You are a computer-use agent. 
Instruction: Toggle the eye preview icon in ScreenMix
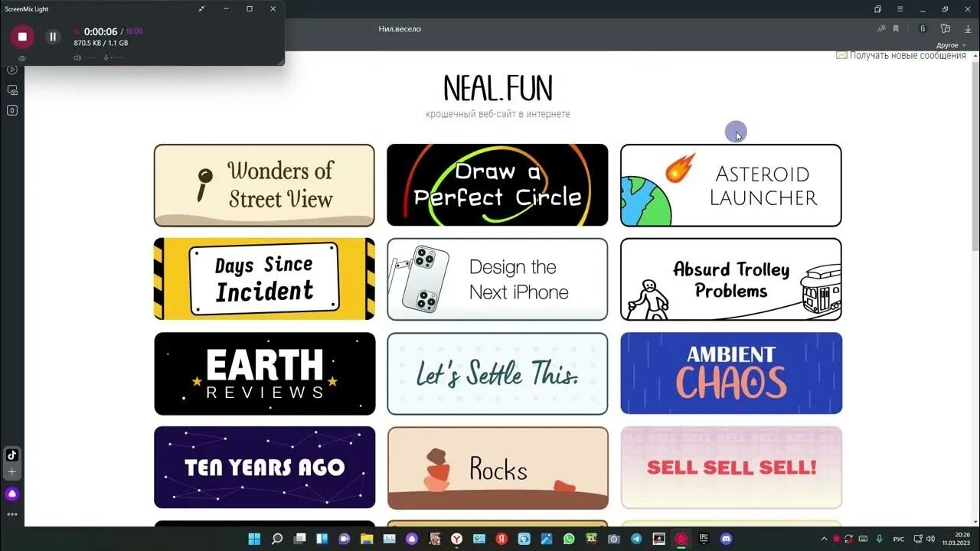(x=22, y=58)
